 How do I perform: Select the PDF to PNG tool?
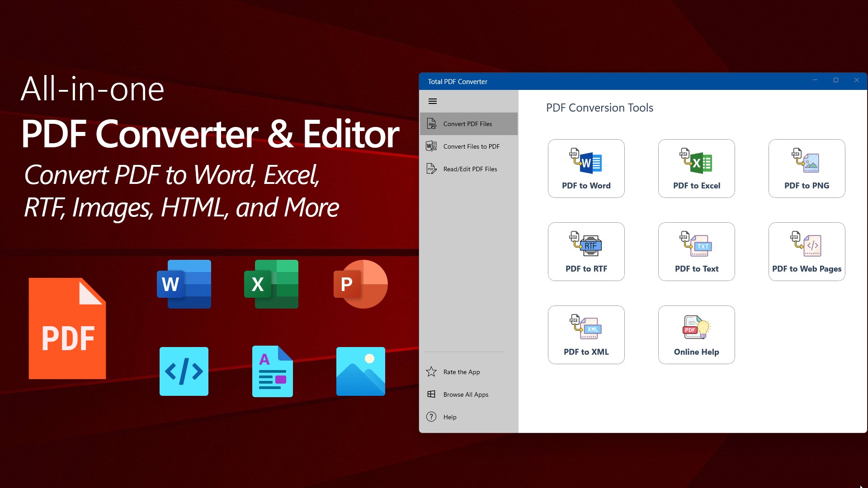(x=807, y=168)
